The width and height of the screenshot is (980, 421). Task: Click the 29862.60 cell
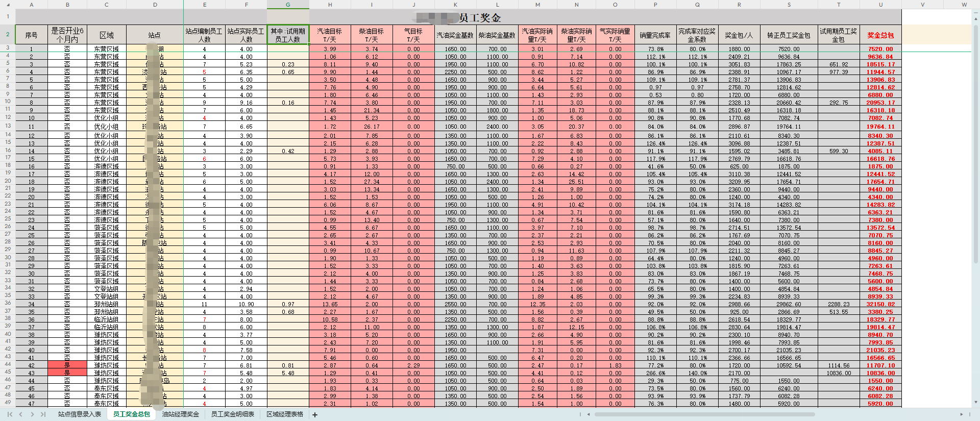point(789,304)
